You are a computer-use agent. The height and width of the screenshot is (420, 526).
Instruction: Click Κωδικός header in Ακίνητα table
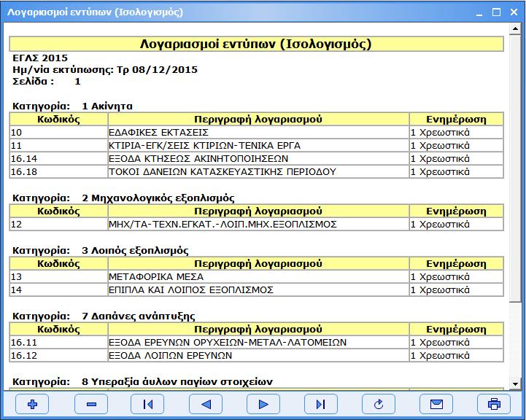click(58, 120)
